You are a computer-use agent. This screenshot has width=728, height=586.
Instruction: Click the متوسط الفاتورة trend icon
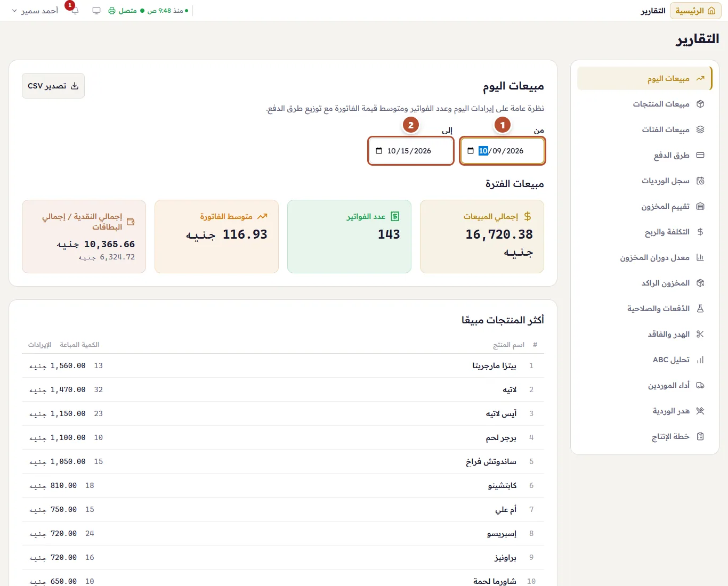(x=262, y=216)
